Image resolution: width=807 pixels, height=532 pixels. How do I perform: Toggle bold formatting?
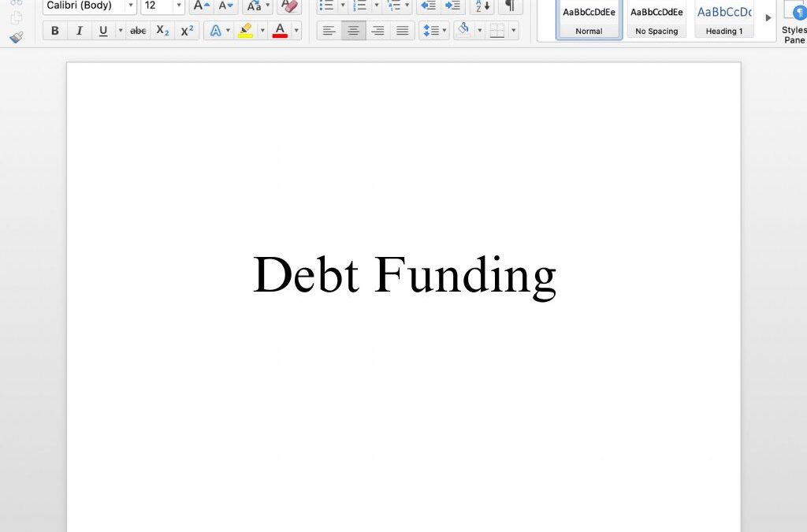pyautogui.click(x=54, y=31)
